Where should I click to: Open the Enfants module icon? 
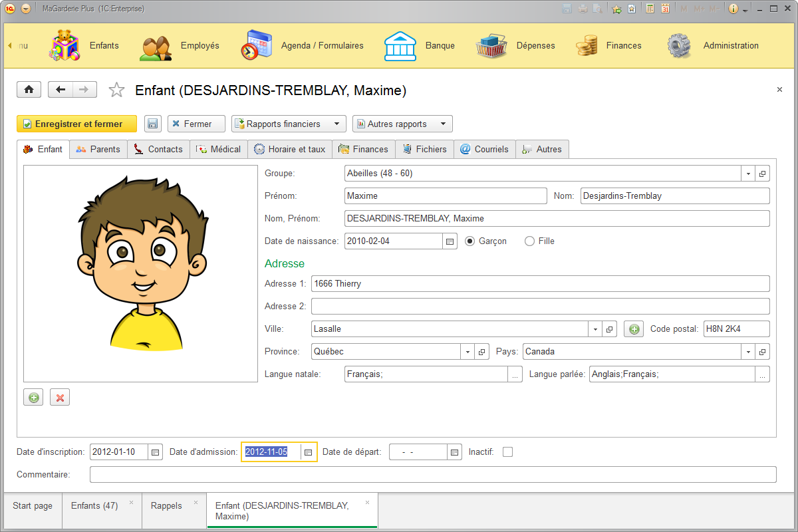63,45
